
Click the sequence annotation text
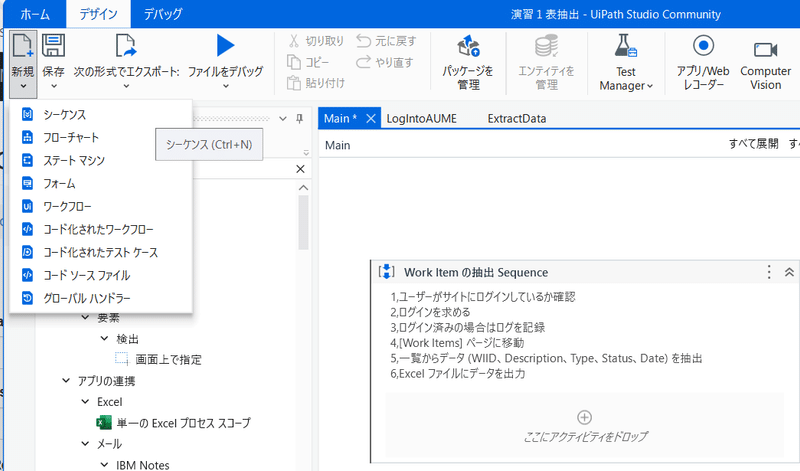tap(546, 335)
